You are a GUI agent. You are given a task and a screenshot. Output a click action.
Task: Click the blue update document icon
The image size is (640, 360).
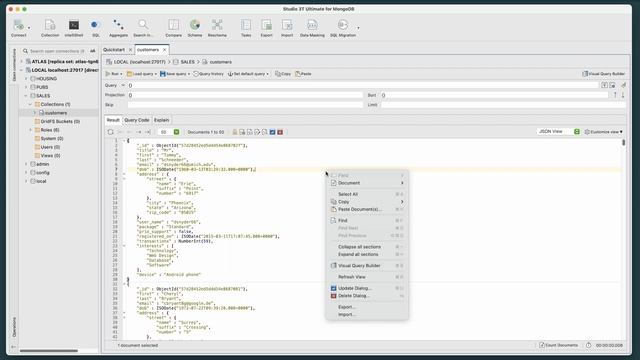coord(272,132)
